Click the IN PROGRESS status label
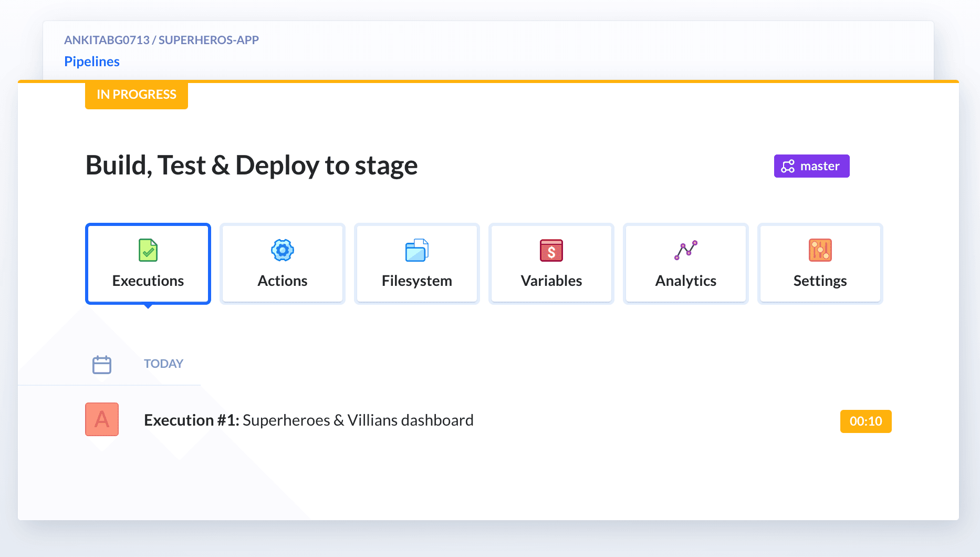980x557 pixels. click(137, 95)
